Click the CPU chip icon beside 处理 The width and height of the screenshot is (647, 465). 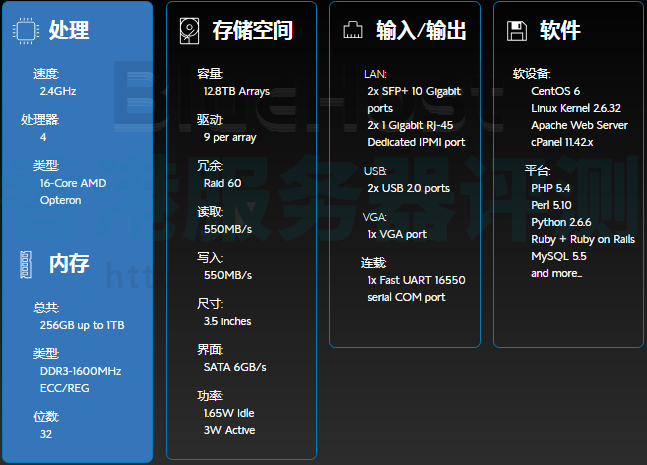(24, 30)
